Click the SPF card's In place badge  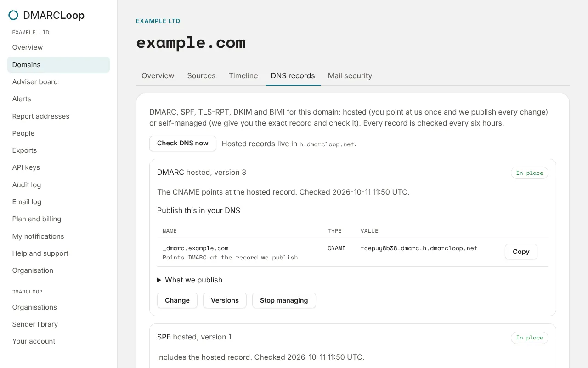tap(530, 338)
